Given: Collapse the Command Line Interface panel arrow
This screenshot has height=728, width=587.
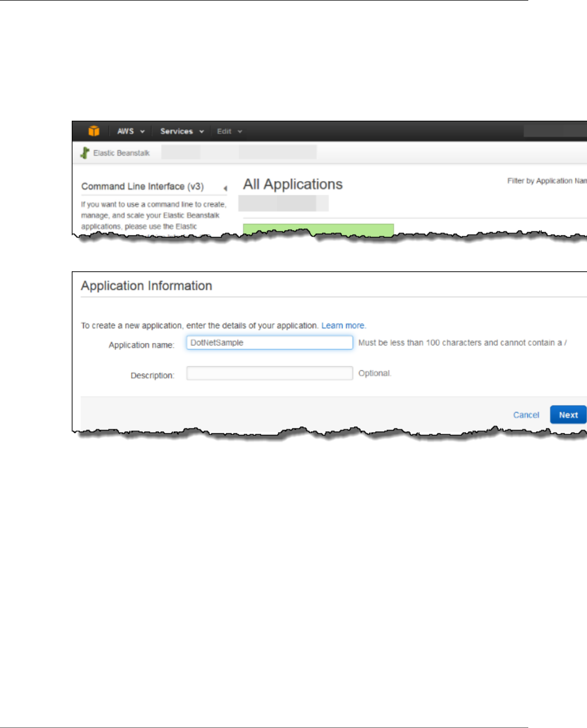Looking at the screenshot, I should click(x=225, y=188).
